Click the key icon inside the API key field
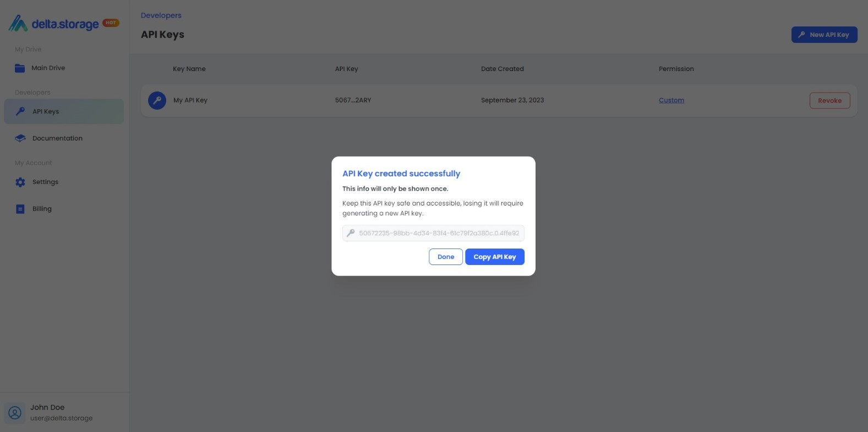This screenshot has width=868, height=432. [351, 233]
